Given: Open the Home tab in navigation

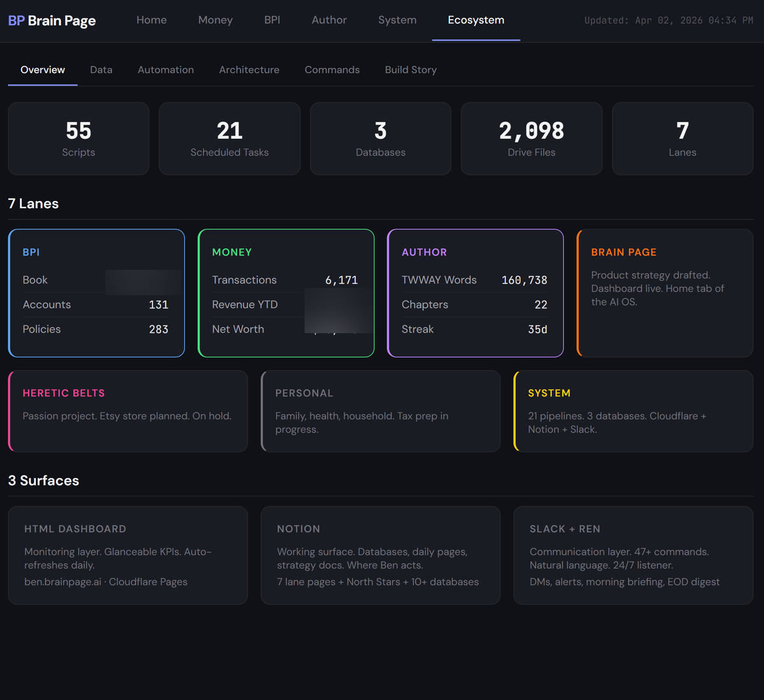Looking at the screenshot, I should click(151, 20).
